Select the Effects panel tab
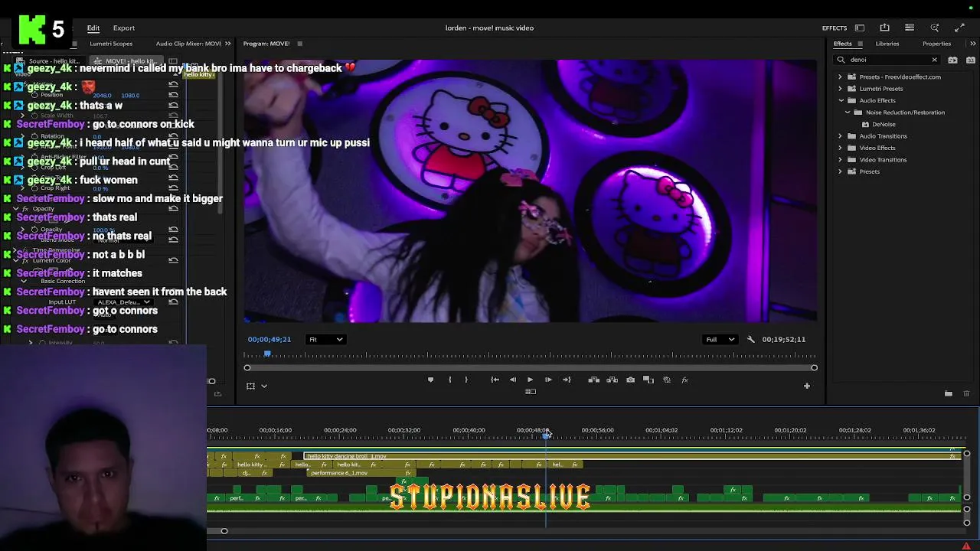 click(842, 44)
